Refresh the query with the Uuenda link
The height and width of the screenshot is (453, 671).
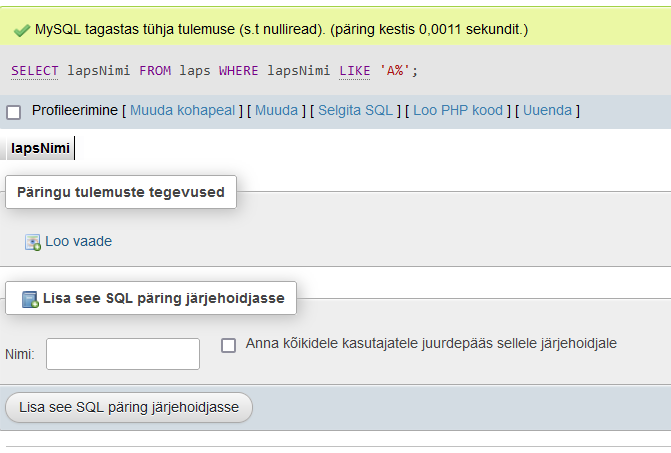point(547,110)
